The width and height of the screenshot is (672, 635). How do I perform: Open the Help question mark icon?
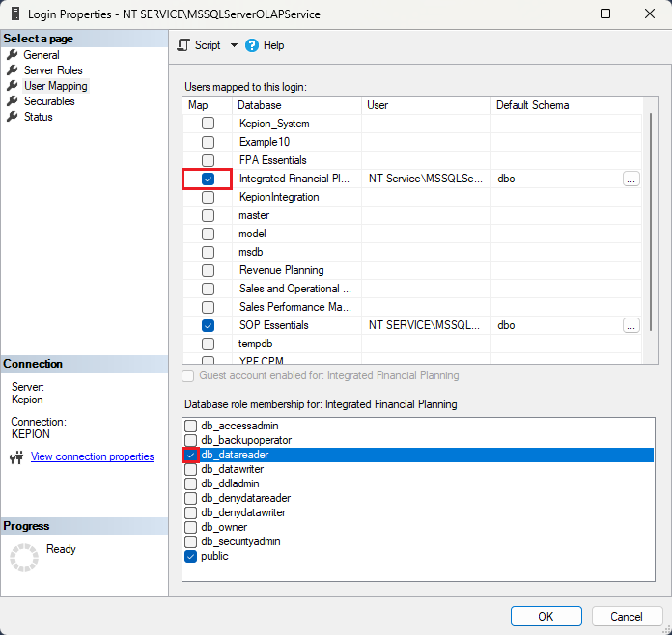pos(252,45)
